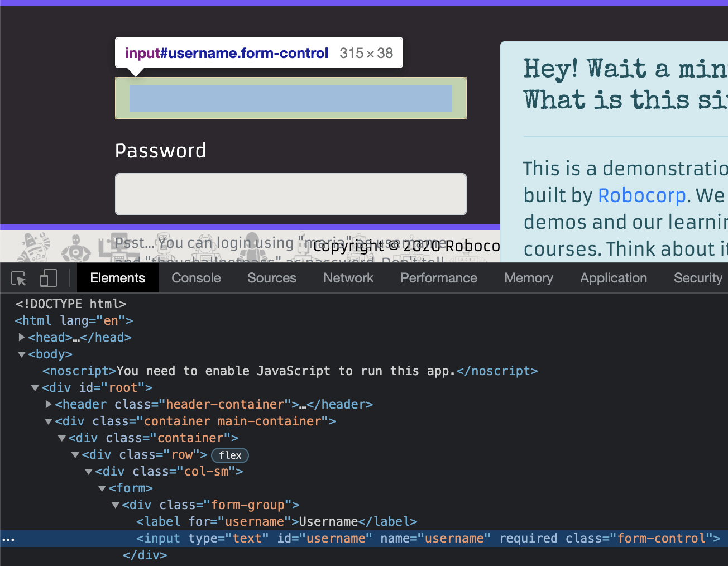Click the Password label text
This screenshot has height=566, width=728.
(x=161, y=151)
